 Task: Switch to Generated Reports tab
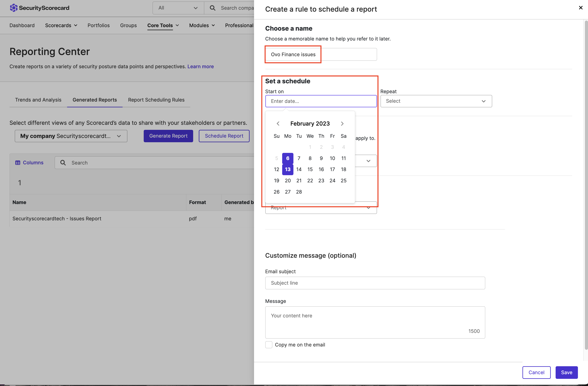pyautogui.click(x=95, y=100)
